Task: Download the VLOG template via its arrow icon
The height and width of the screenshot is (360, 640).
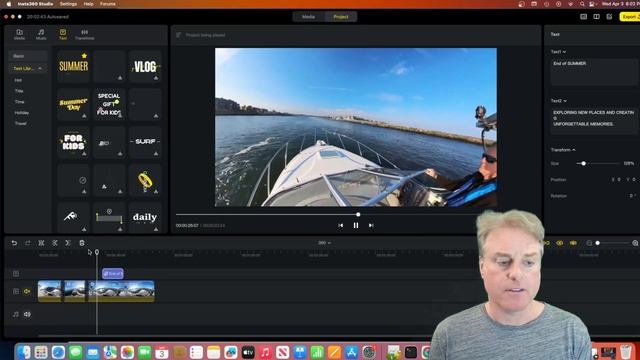Action: coord(156,78)
